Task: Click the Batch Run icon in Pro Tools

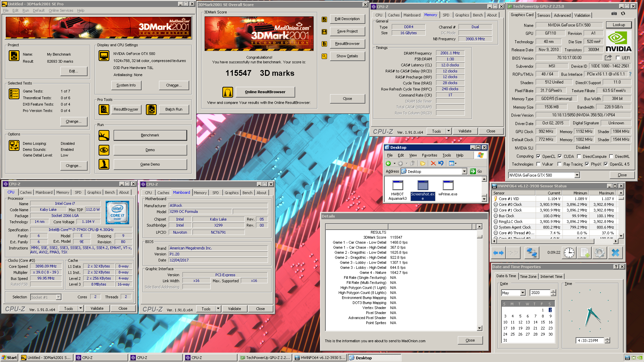Action: click(151, 109)
